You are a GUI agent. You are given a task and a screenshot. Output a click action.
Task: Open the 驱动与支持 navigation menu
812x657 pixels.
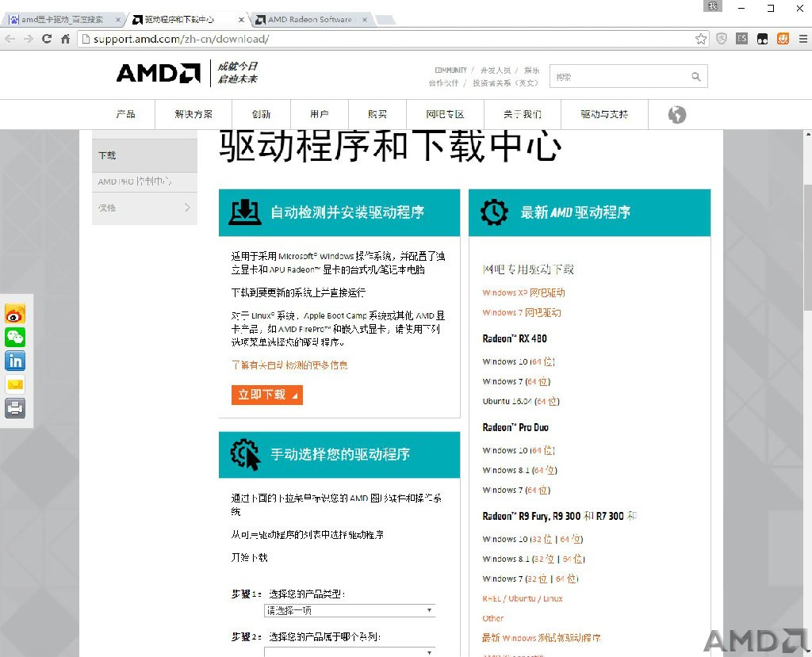tap(604, 114)
